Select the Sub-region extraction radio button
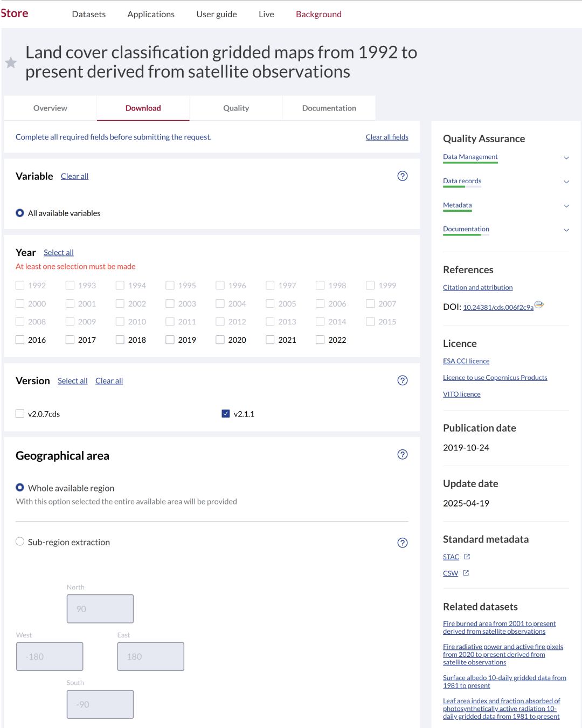 pos(20,542)
